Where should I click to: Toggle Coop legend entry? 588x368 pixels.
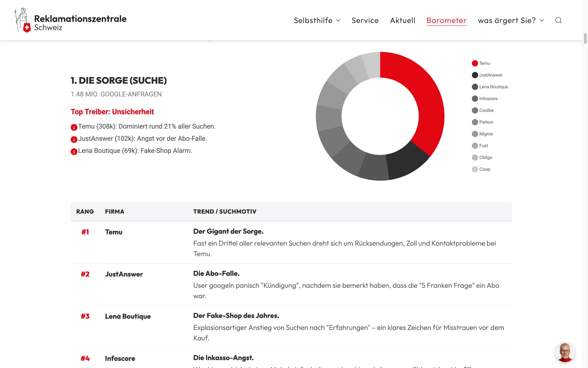[x=481, y=169]
